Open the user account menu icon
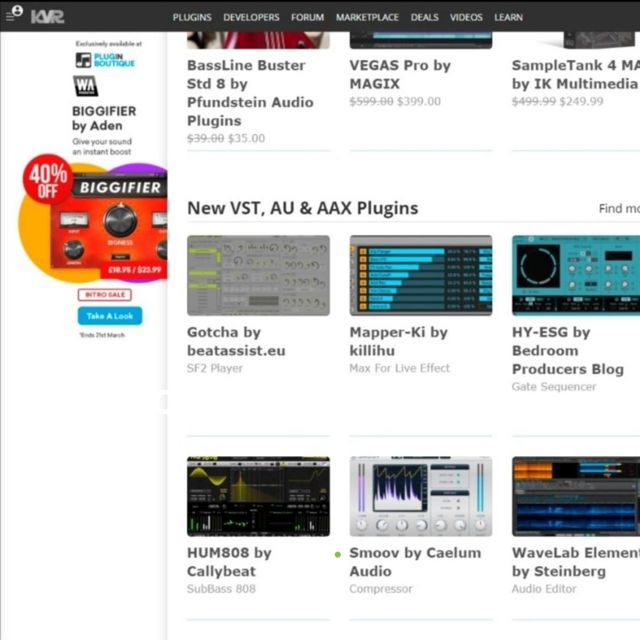 tap(14, 15)
